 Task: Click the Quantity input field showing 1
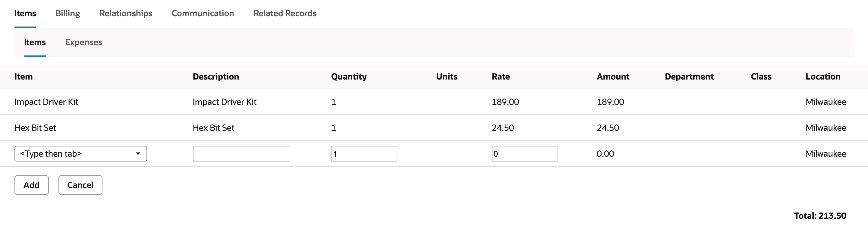[x=364, y=154]
